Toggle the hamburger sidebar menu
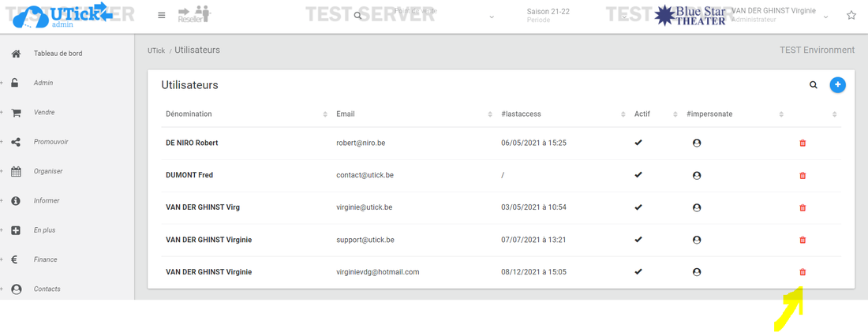The height and width of the screenshot is (332, 868). pos(162,15)
